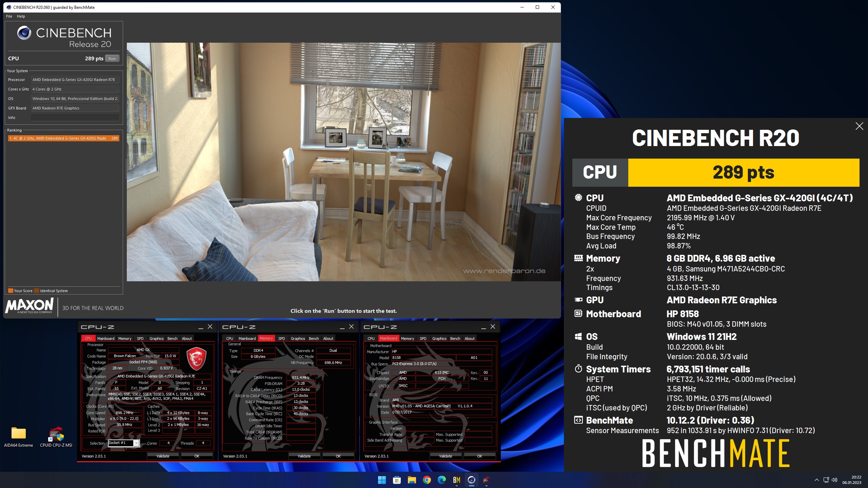This screenshot has height=488, width=868.
Task: Minimize the first CPU-Z window
Action: point(201,327)
